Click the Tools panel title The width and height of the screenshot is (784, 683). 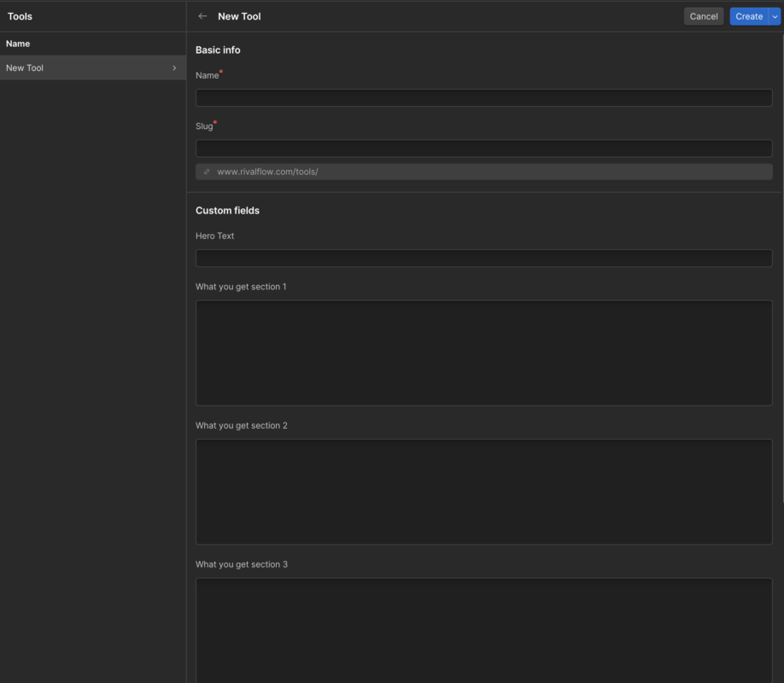tap(20, 16)
